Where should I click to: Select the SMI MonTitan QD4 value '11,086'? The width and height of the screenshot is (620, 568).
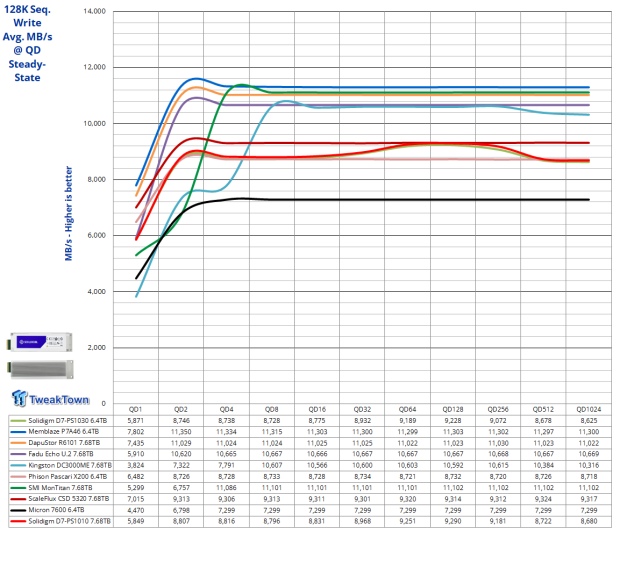click(226, 488)
